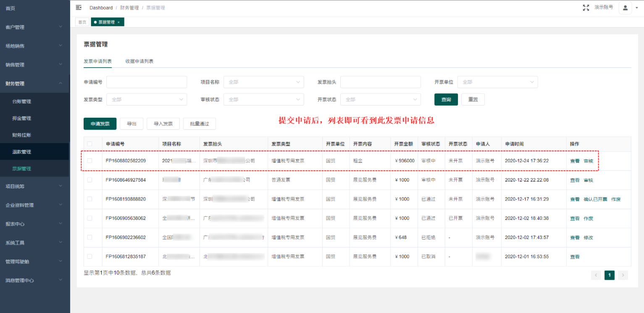Collapse 财务管理 sidebar menu

[x=35, y=84]
